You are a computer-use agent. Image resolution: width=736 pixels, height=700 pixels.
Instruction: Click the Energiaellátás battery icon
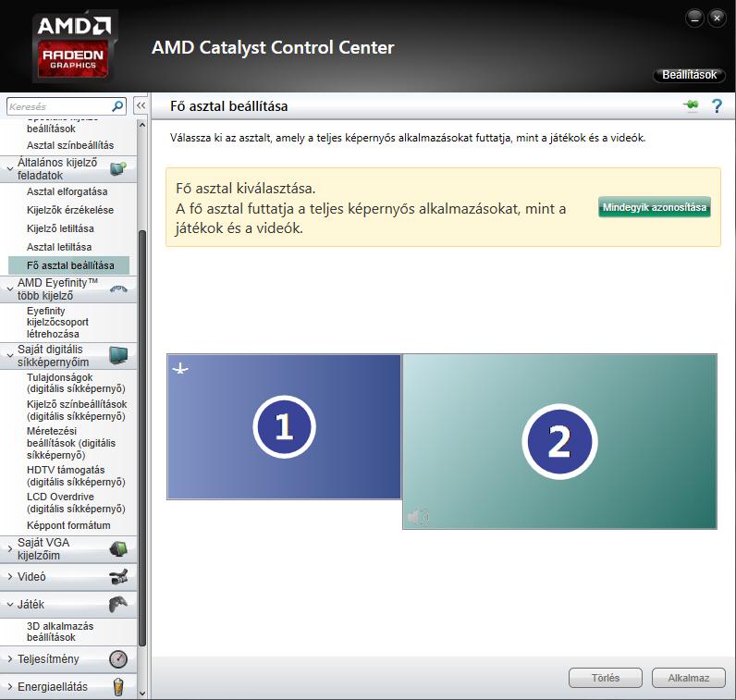pyautogui.click(x=118, y=687)
